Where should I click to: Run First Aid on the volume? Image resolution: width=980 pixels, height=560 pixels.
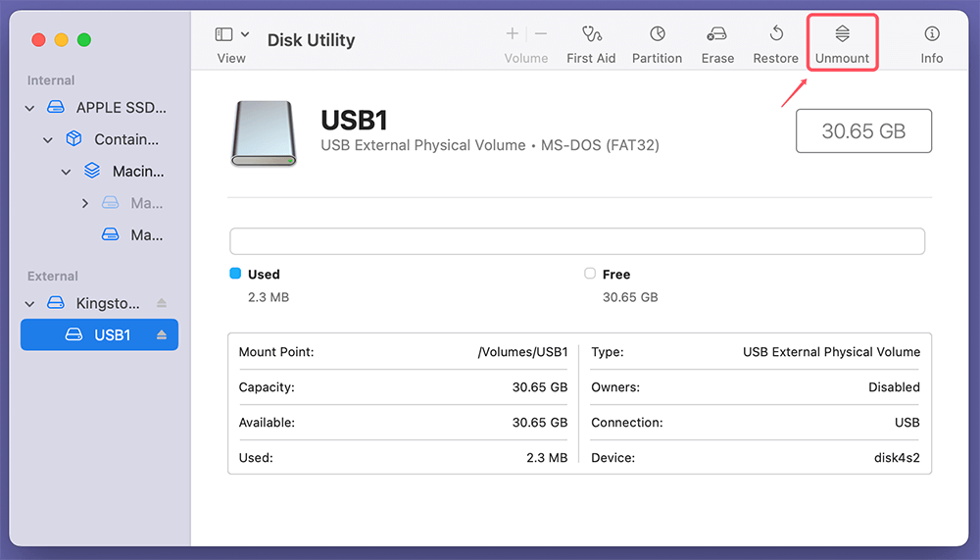click(x=591, y=44)
